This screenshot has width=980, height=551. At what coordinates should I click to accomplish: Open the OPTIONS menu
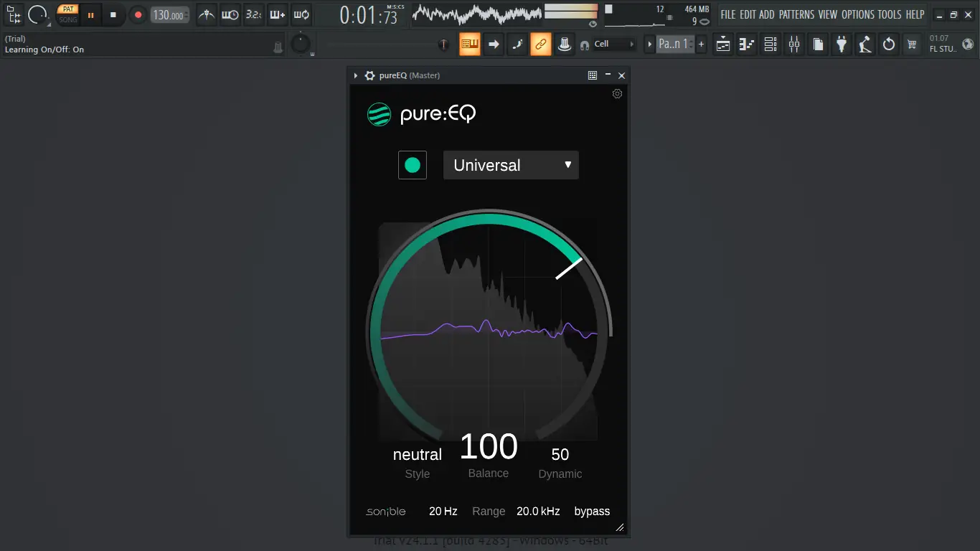858,14
